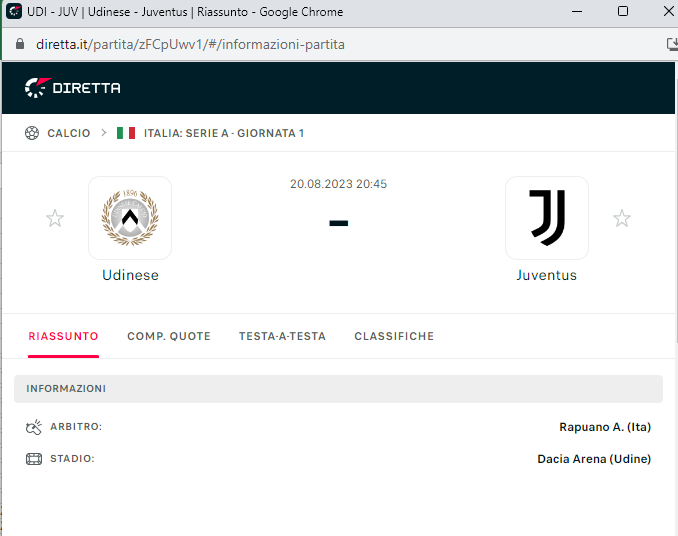Viewport: 678px width, 536px height.
Task: Click the Juventus team crest
Action: (x=546, y=218)
